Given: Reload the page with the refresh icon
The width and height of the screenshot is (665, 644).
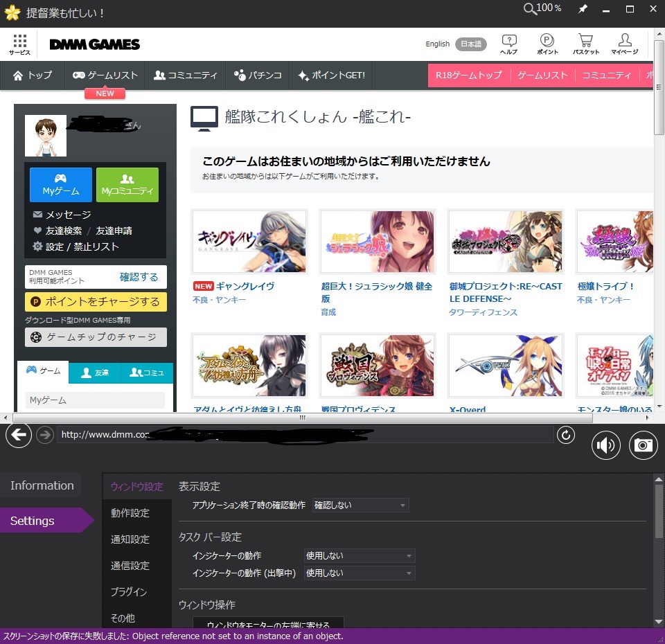Looking at the screenshot, I should tap(566, 435).
